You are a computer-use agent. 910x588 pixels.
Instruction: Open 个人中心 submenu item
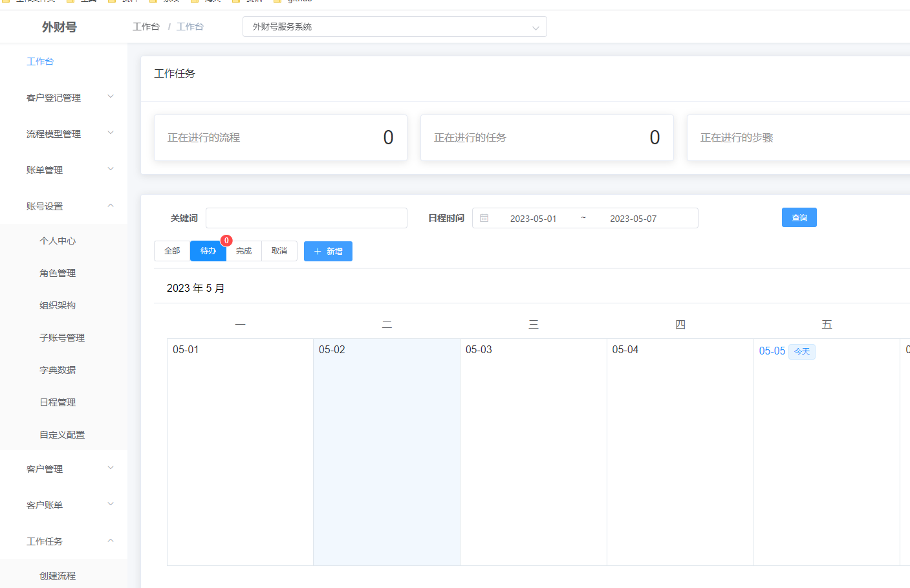pos(58,241)
